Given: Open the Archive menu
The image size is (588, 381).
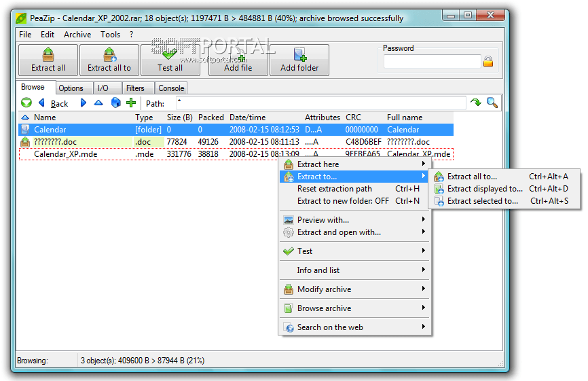Looking at the screenshot, I should click(x=77, y=35).
